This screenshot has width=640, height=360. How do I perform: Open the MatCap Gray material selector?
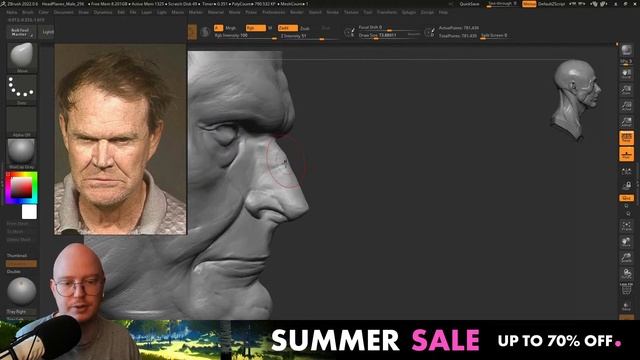click(x=22, y=153)
